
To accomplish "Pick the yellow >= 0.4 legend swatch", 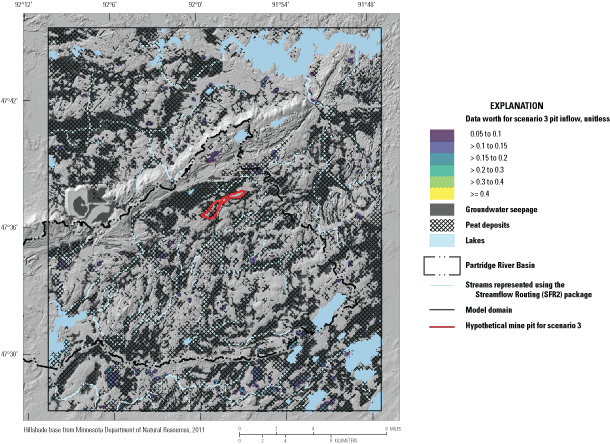I will tap(441, 192).
